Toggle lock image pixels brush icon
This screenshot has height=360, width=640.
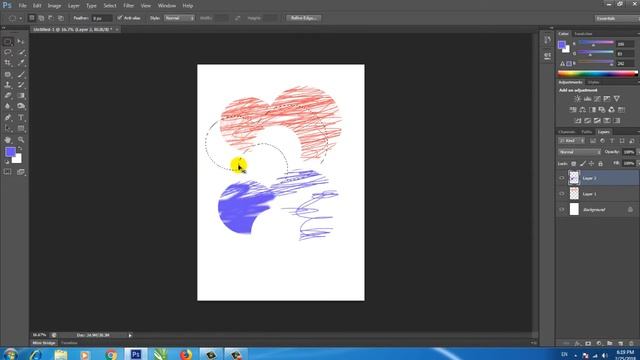pos(583,164)
